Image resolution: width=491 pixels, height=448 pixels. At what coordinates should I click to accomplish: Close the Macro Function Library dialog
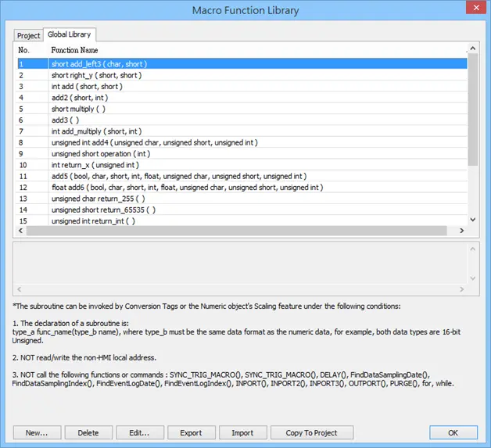476,8
